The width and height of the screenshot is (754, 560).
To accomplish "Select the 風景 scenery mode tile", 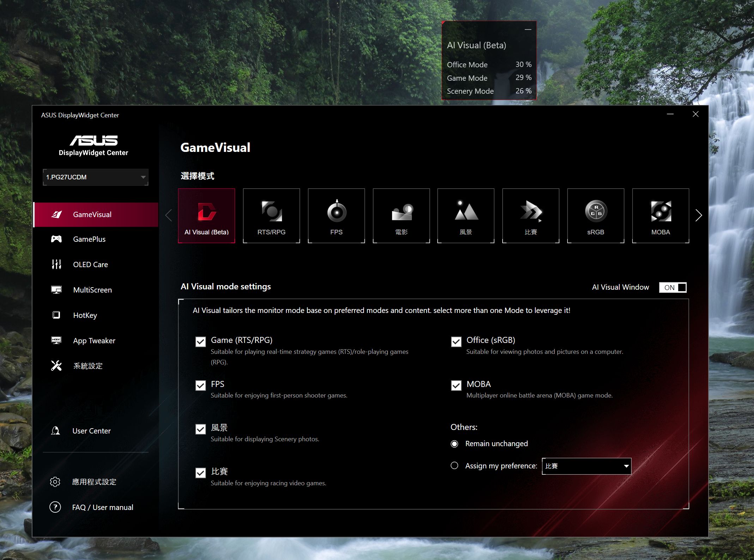I will [x=466, y=215].
